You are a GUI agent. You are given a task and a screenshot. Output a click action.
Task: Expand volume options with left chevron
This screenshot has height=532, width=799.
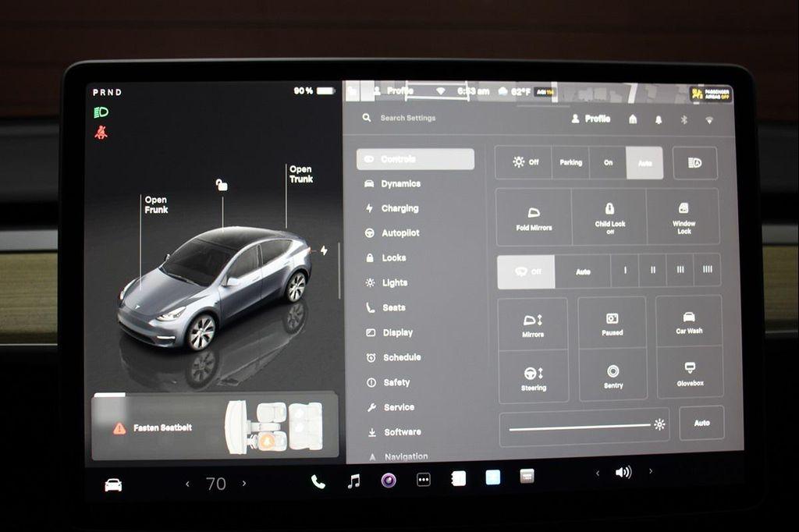point(598,471)
